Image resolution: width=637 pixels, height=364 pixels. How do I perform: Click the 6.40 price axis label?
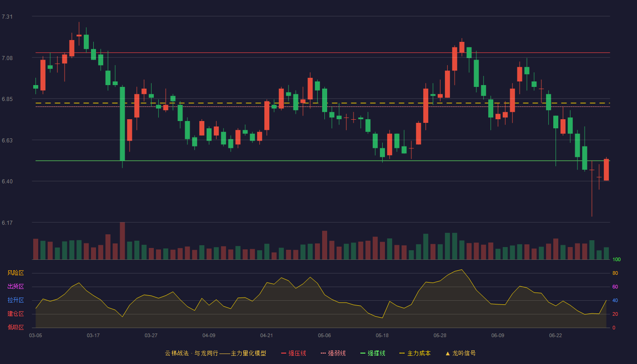7,182
